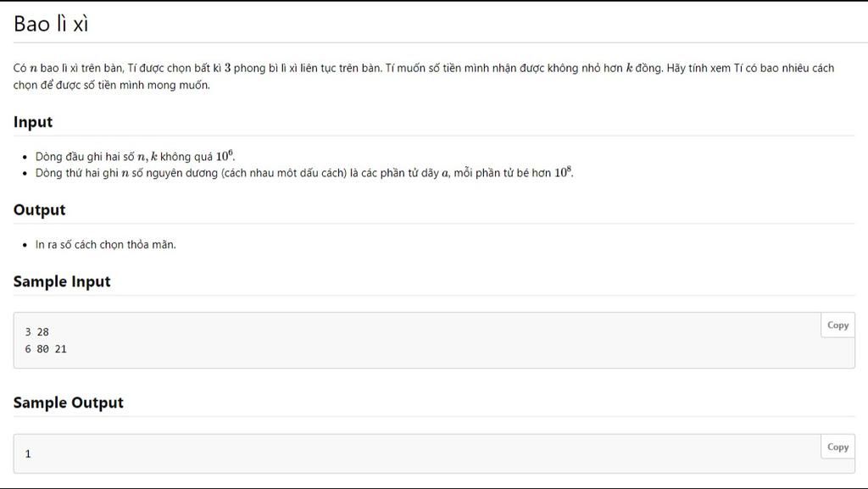Click variable a in second input bullet
Viewport: 868px width, 489px height.
445,174
